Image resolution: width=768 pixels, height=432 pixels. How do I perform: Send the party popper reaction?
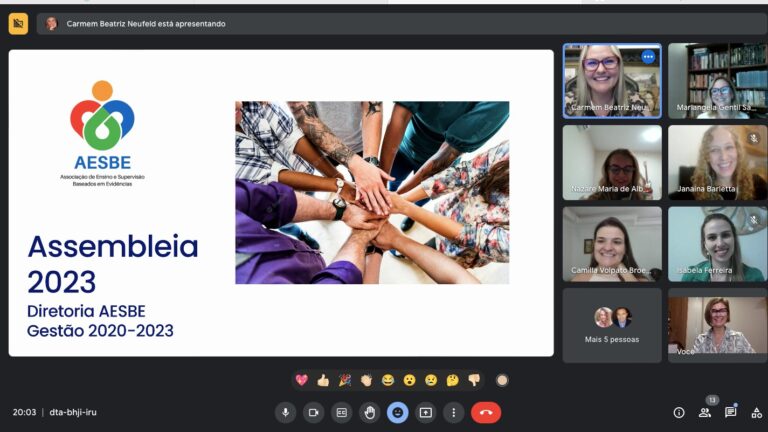point(345,380)
